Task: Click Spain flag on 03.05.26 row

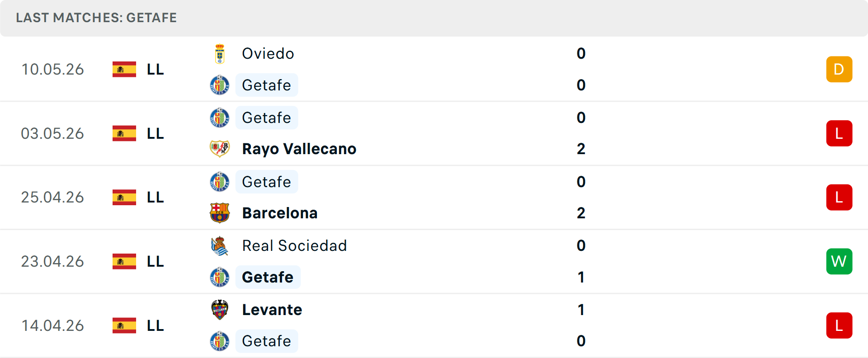Action: point(124,133)
